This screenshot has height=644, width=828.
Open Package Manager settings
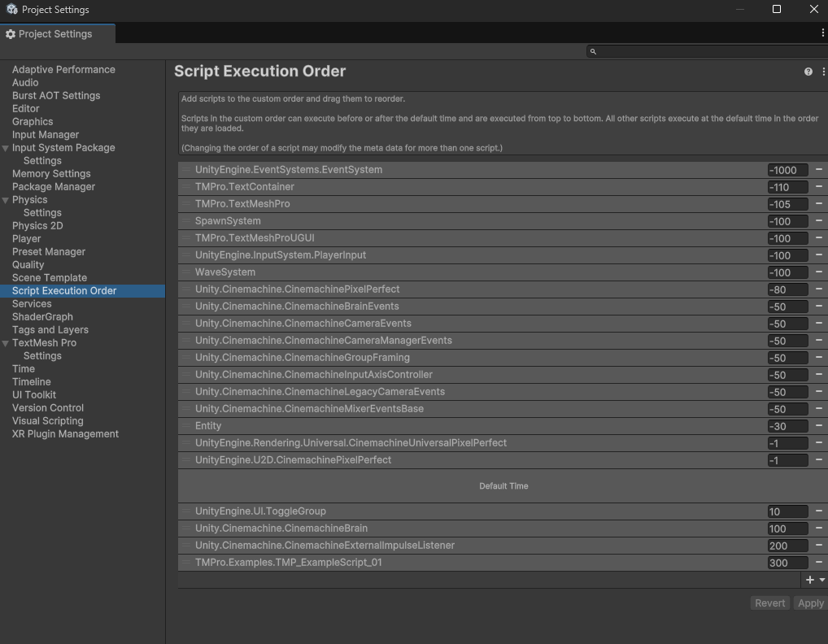(x=54, y=186)
